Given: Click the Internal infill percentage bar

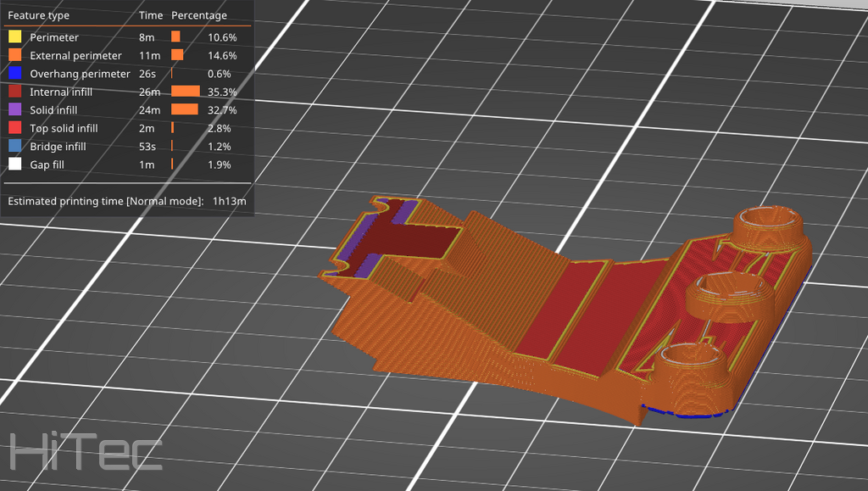Looking at the screenshot, I should 185,92.
